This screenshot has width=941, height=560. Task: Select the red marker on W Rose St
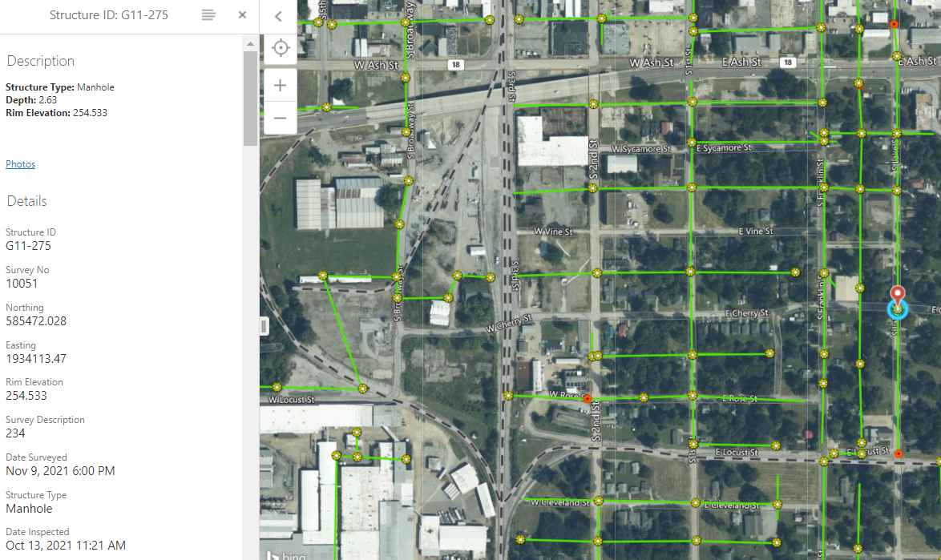[587, 398]
